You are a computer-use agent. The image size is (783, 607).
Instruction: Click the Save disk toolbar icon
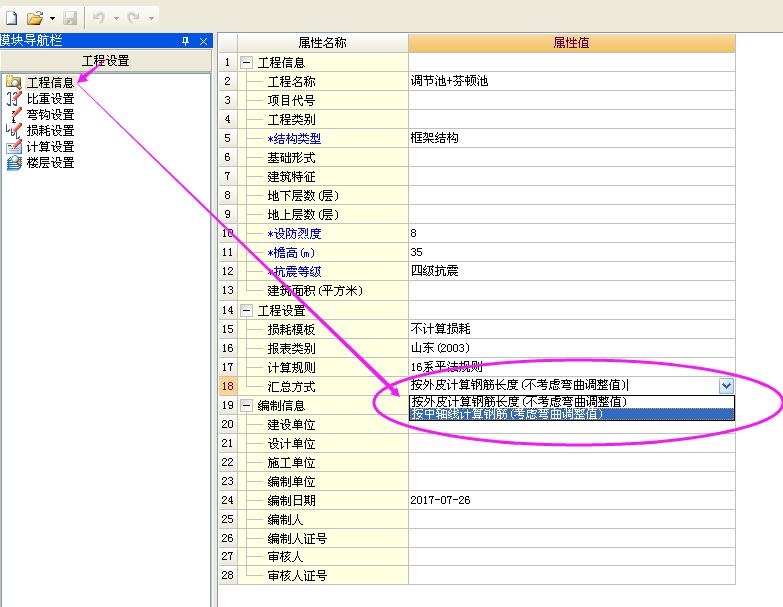[x=70, y=18]
